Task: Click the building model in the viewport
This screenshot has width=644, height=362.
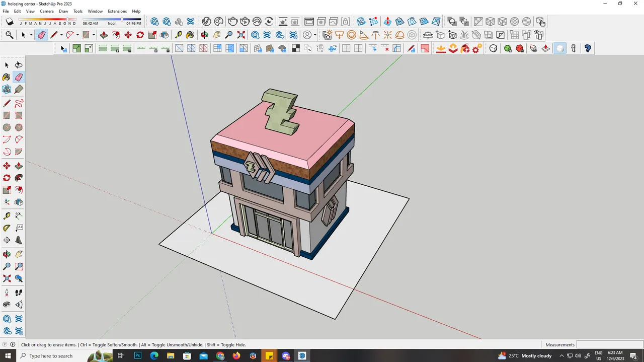Action: (283, 174)
